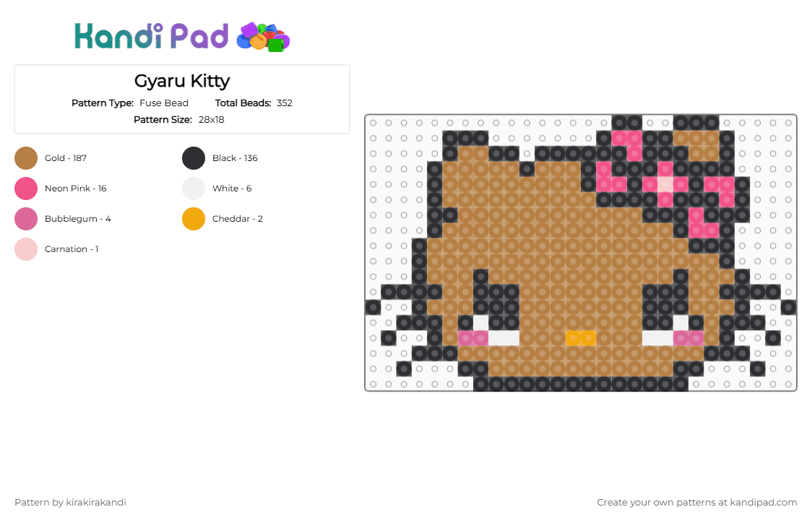Click the Kandi Pad logo text
This screenshot has height=520, width=812.
click(151, 36)
